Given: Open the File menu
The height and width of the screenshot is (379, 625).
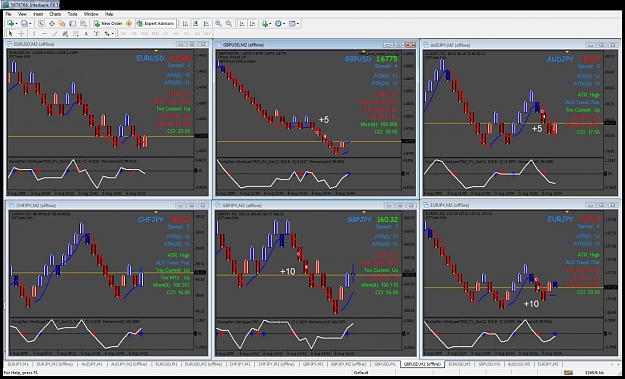Looking at the screenshot, I should pos(8,14).
